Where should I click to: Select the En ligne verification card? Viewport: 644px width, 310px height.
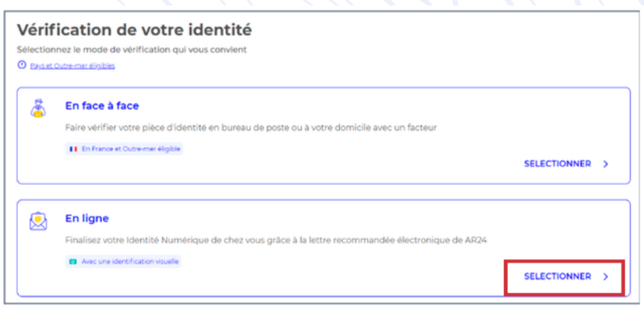(324, 248)
